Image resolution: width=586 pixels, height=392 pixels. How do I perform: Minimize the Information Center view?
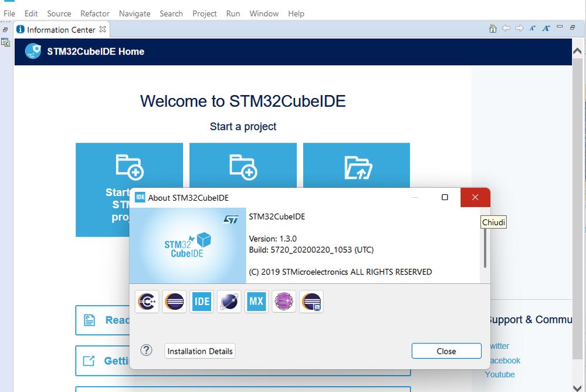(x=560, y=26)
